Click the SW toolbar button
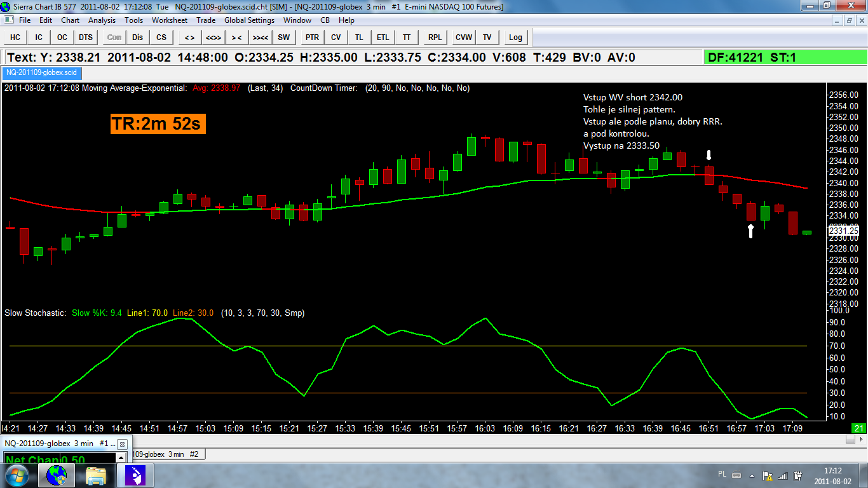 [283, 37]
